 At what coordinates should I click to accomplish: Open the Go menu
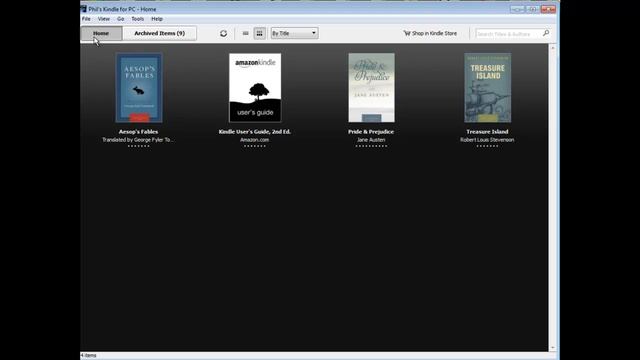(x=120, y=19)
